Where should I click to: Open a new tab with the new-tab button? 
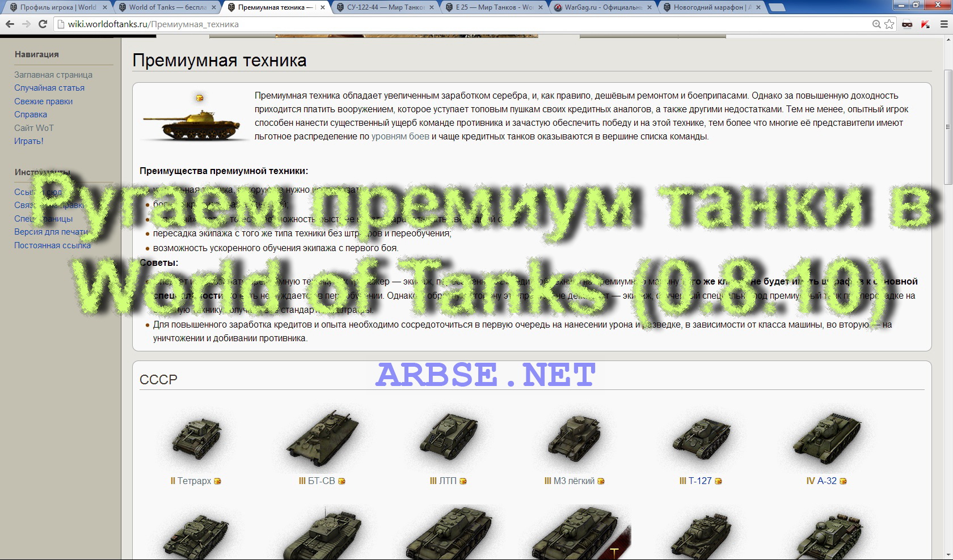[x=777, y=7]
